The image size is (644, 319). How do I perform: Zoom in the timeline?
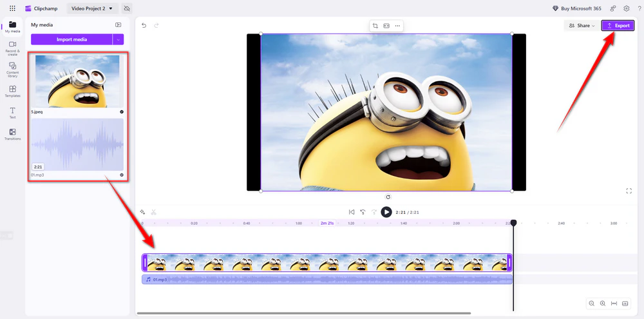603,304
